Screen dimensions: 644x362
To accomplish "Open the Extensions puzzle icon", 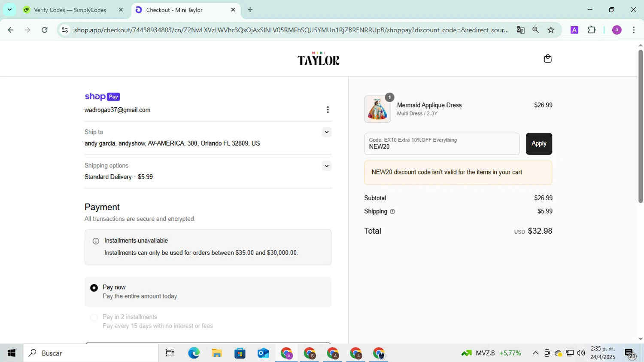I will 592,30.
